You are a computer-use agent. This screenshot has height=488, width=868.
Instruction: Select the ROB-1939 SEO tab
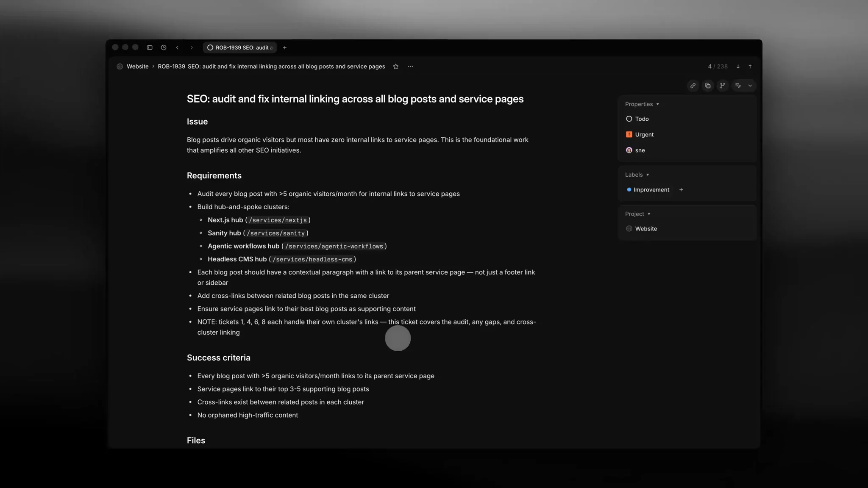tap(240, 47)
